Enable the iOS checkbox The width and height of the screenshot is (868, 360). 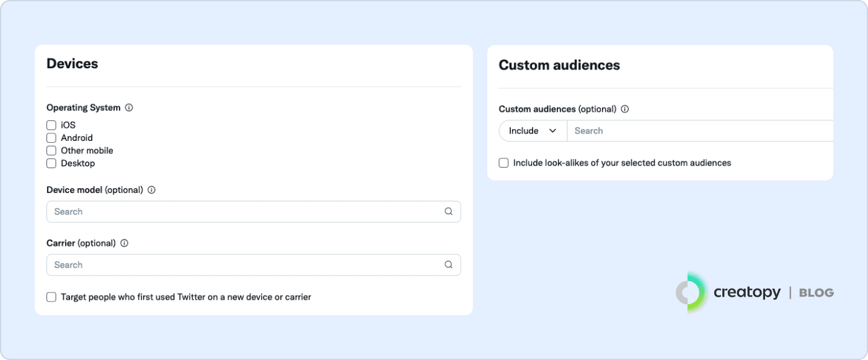pos(51,125)
